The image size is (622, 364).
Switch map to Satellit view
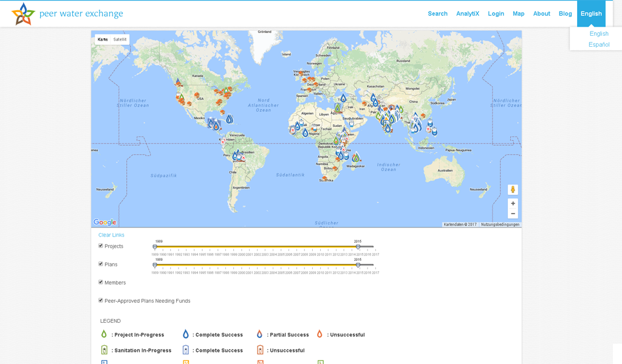[x=120, y=39]
